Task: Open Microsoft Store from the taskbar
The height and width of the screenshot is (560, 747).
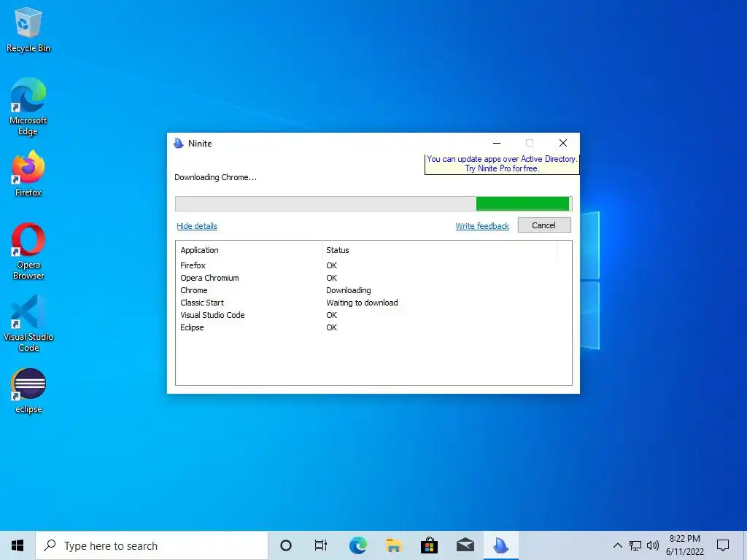Action: click(x=429, y=545)
